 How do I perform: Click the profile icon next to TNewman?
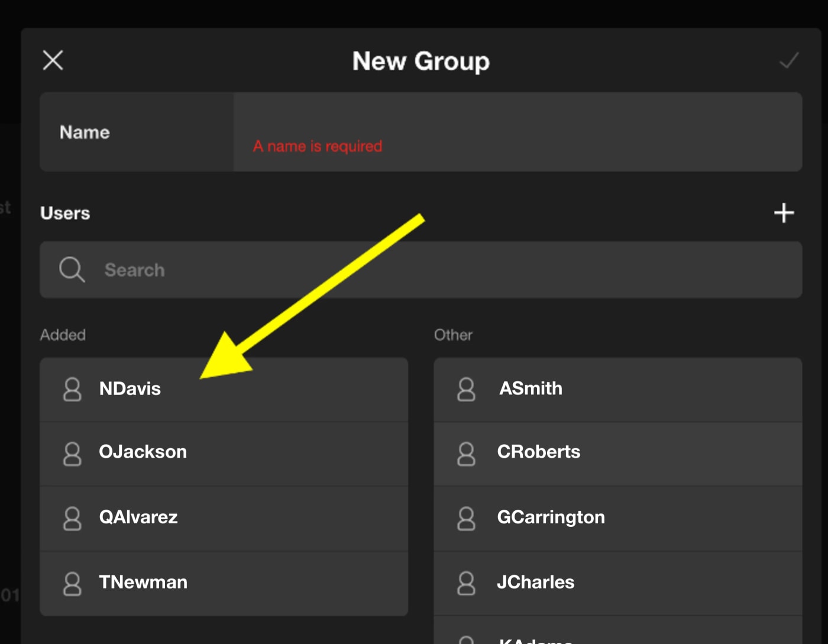(72, 583)
